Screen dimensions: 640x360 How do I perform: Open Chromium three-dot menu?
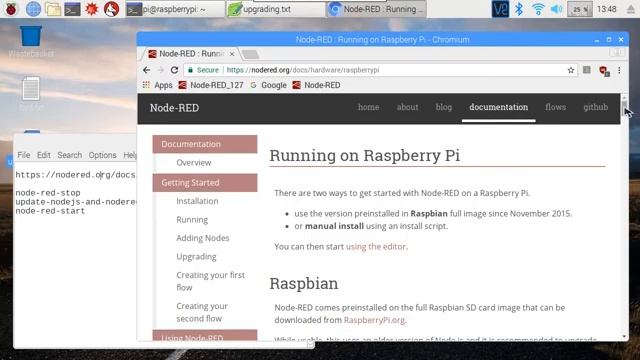click(x=619, y=70)
